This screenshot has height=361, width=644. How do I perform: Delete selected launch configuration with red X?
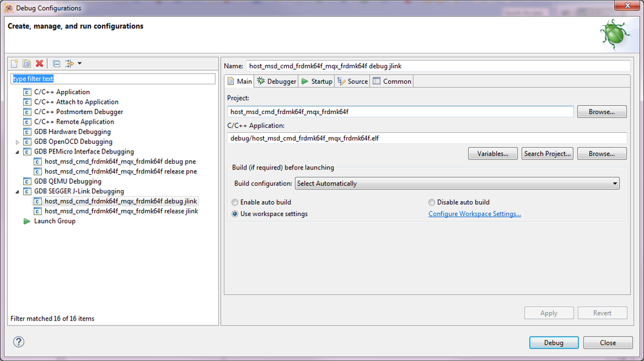coord(39,63)
